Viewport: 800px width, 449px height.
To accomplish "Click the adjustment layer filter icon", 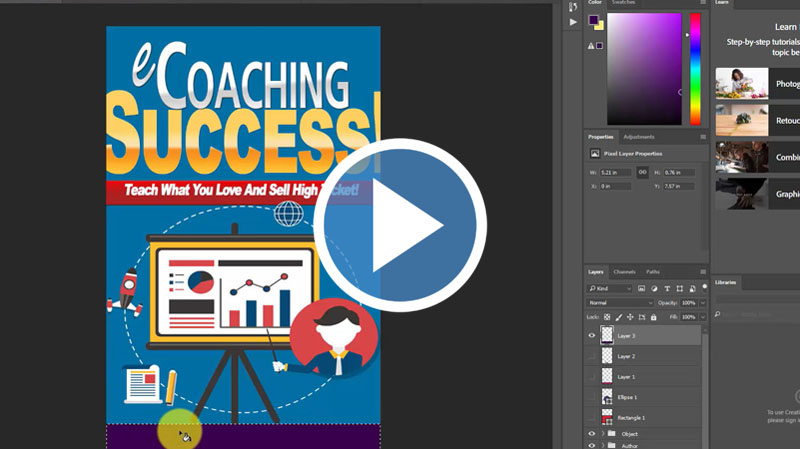I will coord(654,289).
